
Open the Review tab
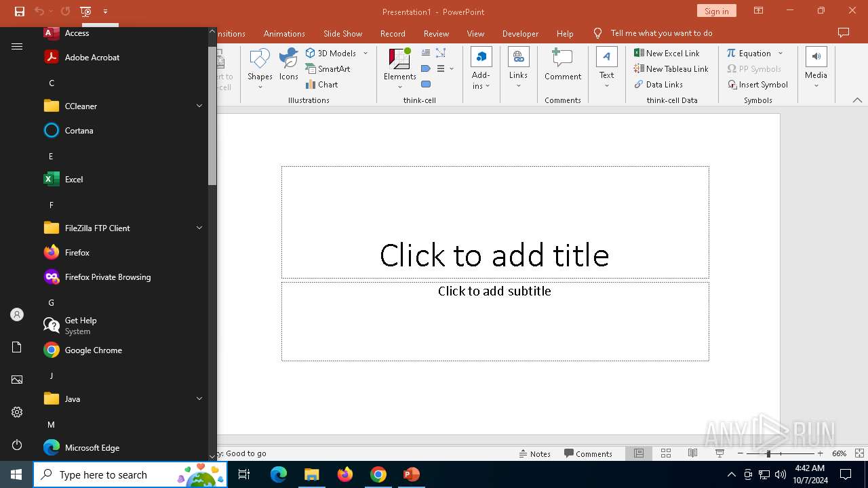[436, 33]
